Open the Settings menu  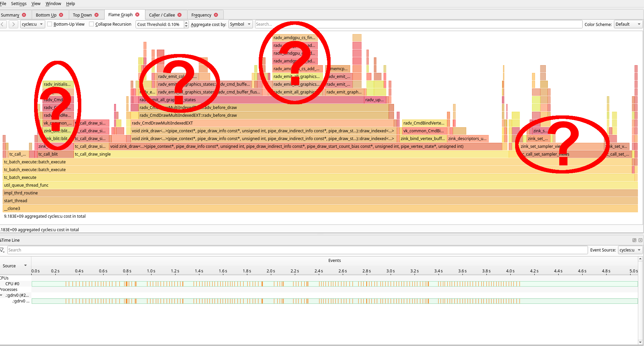(19, 4)
